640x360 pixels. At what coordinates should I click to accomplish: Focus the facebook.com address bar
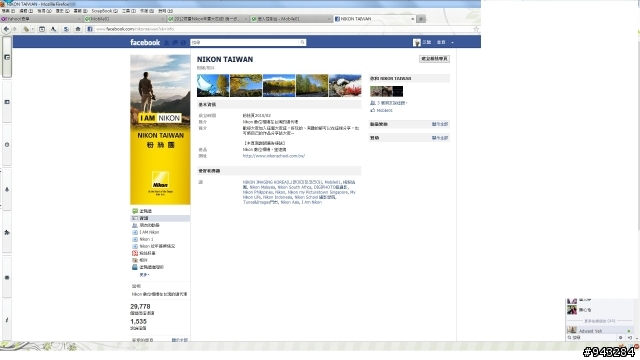tap(282, 29)
